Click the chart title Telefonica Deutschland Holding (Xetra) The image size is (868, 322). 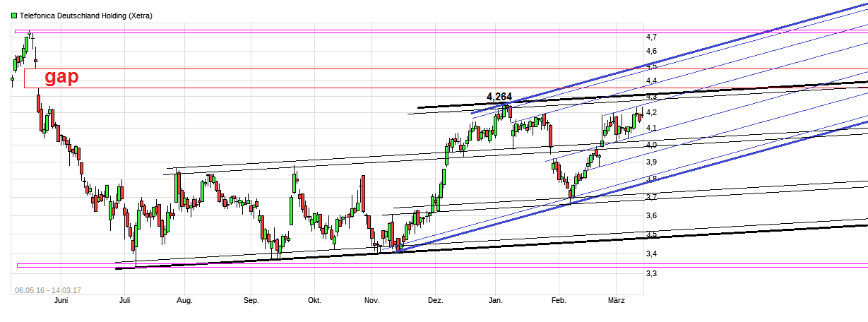(85, 16)
